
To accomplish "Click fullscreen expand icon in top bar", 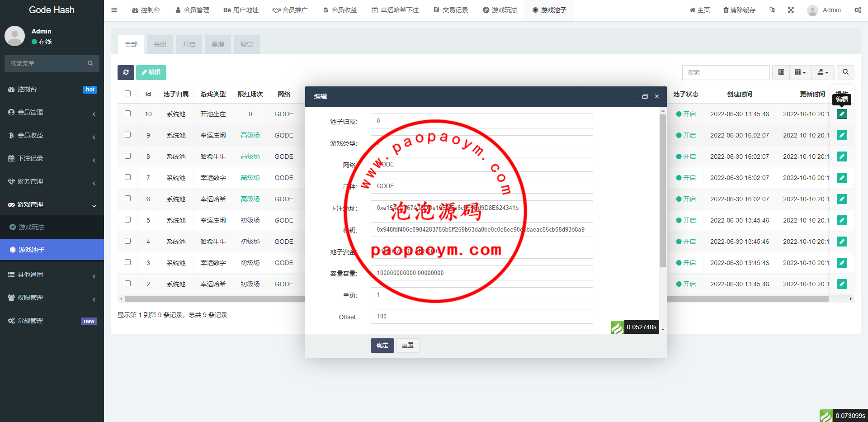I will click(x=791, y=10).
